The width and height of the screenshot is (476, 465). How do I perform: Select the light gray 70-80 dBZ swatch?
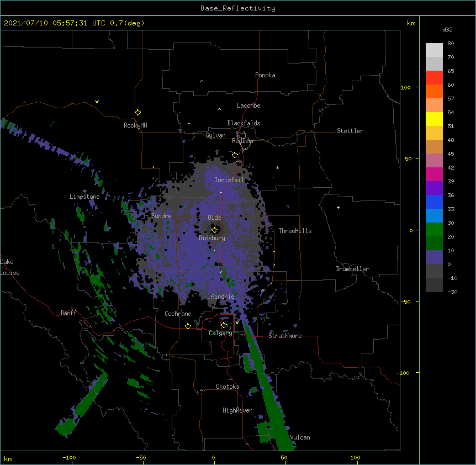(434, 50)
